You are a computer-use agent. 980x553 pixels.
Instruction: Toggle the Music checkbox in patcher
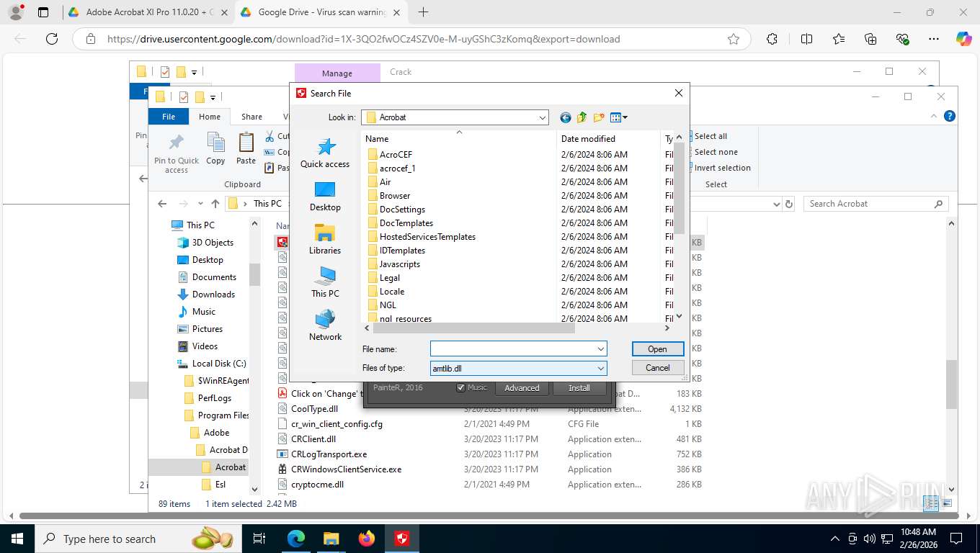click(x=461, y=387)
